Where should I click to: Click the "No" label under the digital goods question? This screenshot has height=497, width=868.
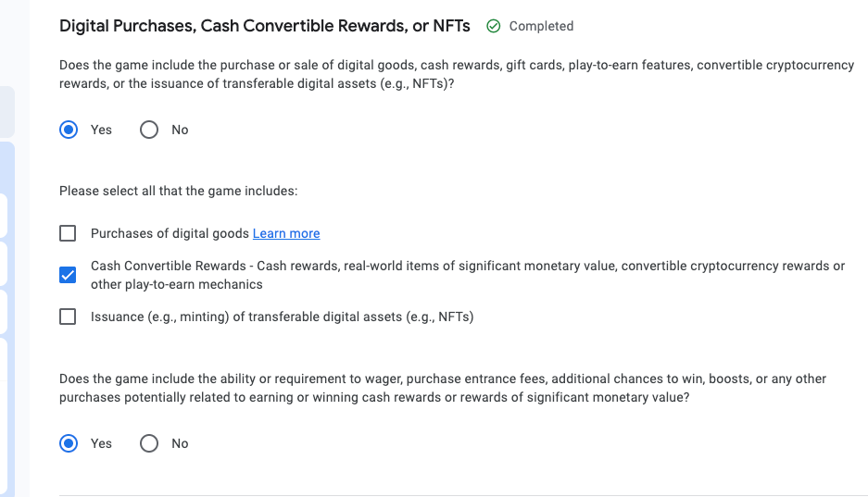pyautogui.click(x=180, y=130)
